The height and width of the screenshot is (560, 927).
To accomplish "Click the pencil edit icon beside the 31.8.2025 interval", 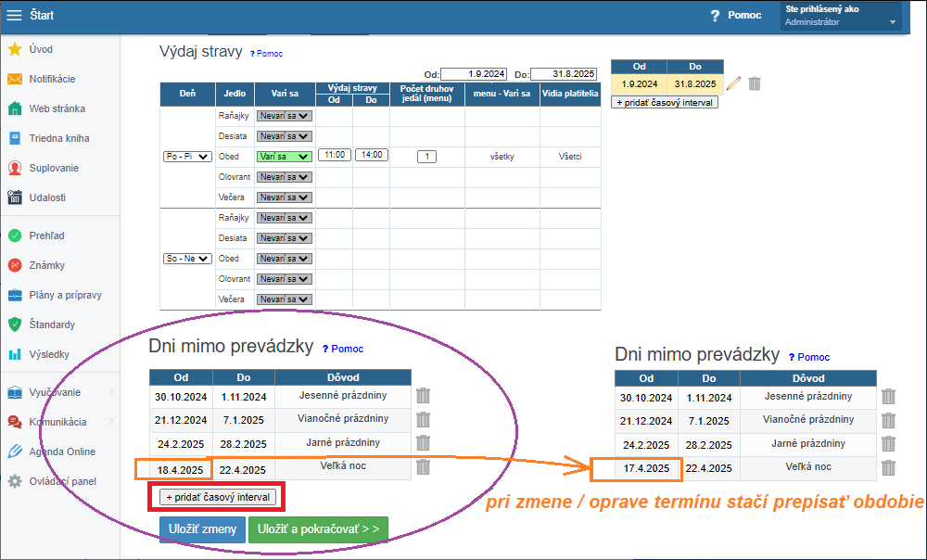I will pos(733,83).
